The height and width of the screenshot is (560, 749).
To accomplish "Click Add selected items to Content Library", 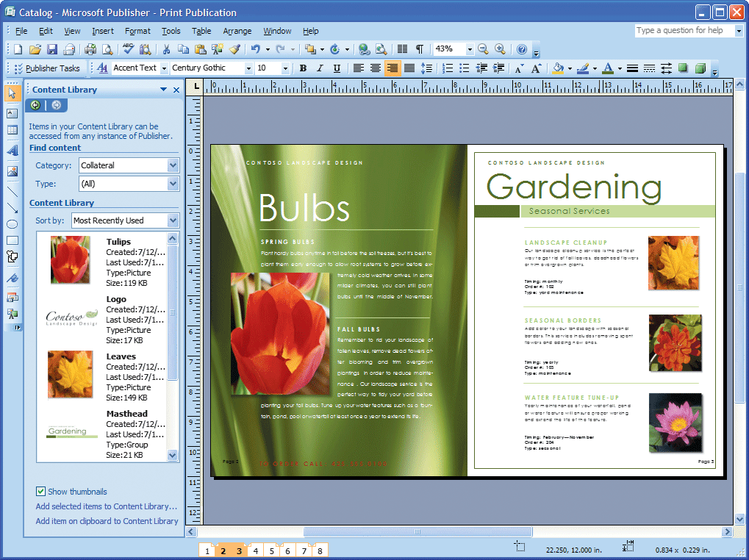I will tap(107, 506).
